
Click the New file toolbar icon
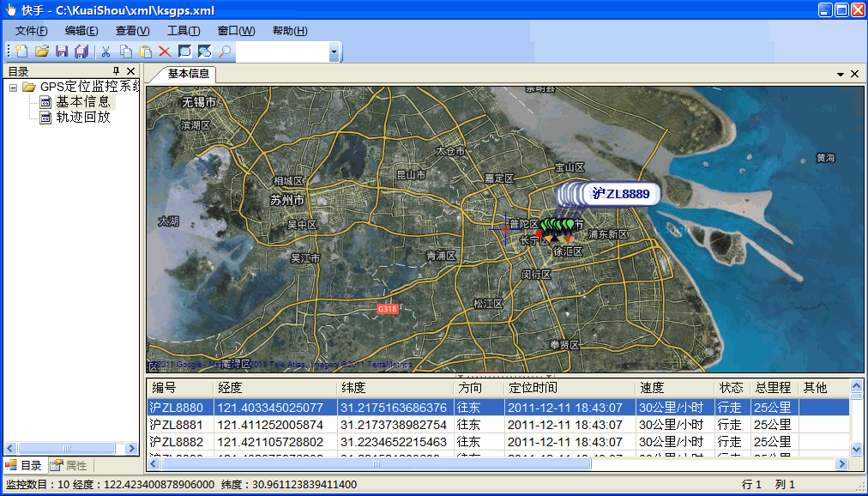(21, 52)
